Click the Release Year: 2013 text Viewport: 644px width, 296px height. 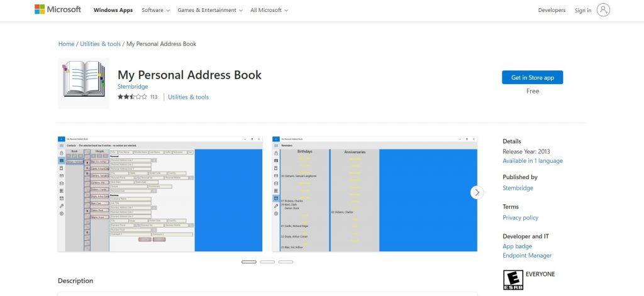[526, 151]
